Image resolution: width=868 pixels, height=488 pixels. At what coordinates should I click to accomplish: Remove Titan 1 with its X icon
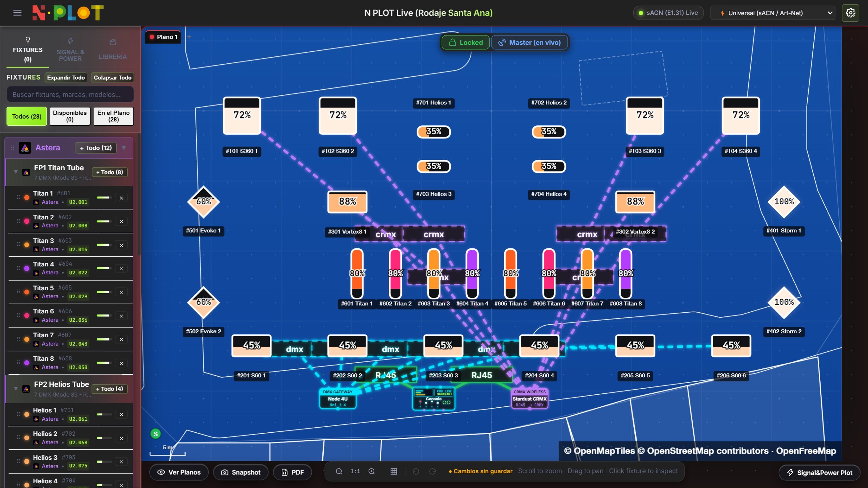point(122,198)
